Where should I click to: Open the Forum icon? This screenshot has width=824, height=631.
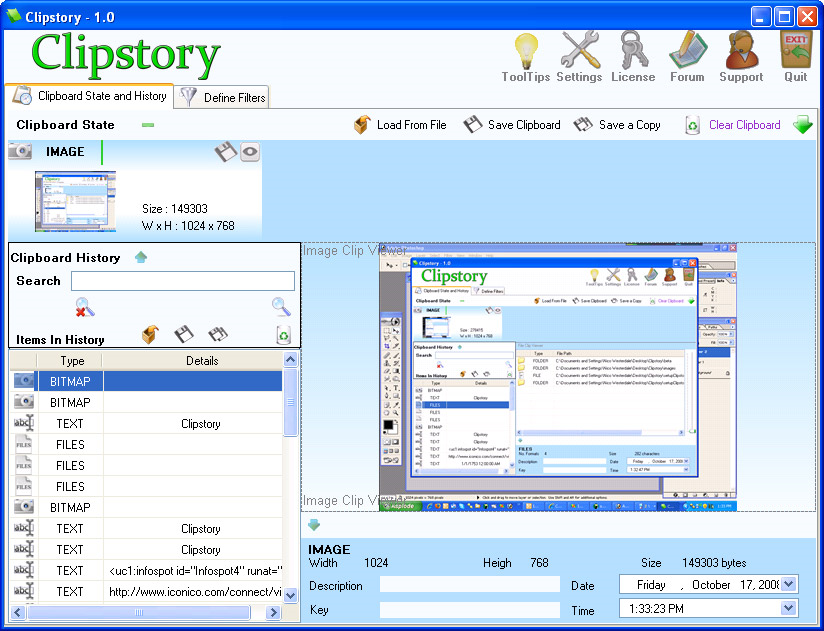pos(687,50)
